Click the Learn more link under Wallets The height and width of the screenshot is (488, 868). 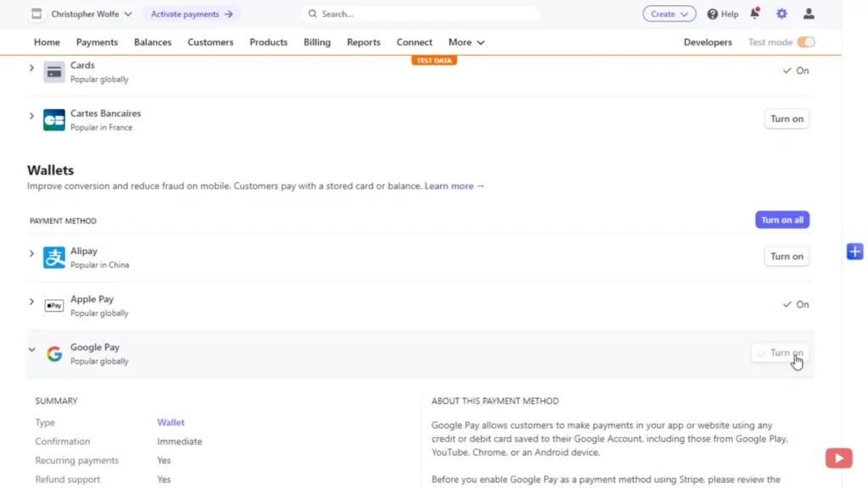tap(454, 186)
